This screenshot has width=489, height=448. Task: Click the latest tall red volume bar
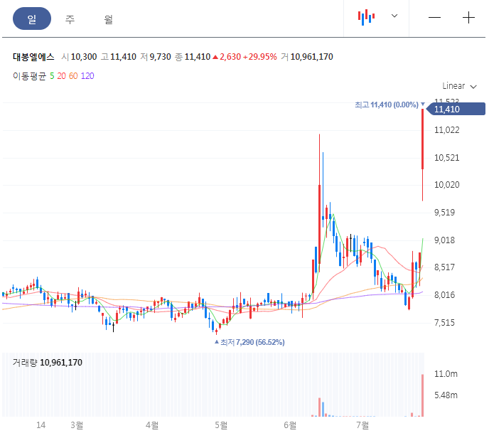(423, 395)
